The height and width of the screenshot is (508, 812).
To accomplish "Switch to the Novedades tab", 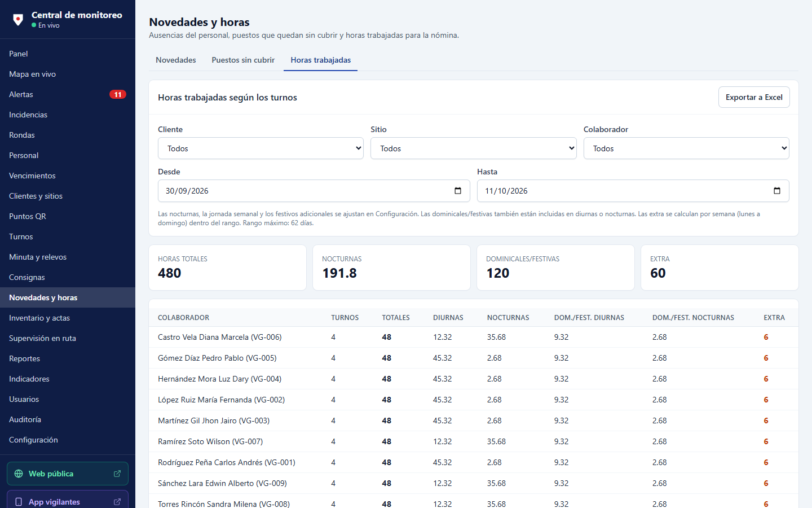I will click(x=176, y=60).
